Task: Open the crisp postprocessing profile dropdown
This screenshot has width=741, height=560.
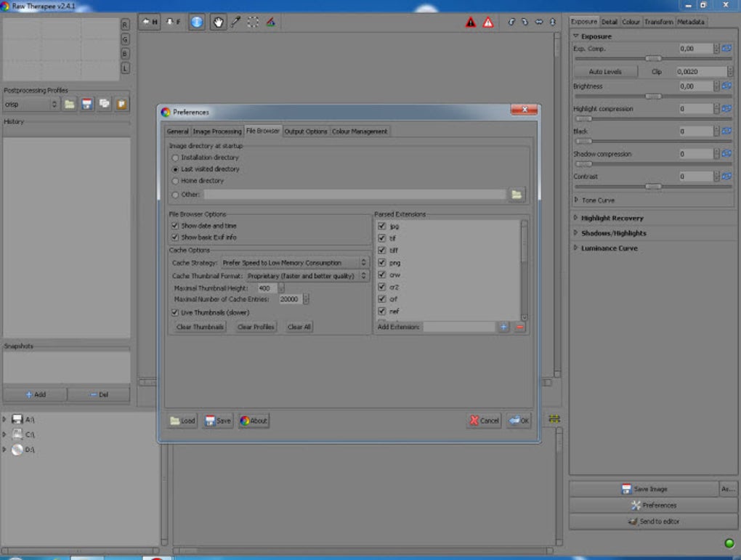Action: 31,104
